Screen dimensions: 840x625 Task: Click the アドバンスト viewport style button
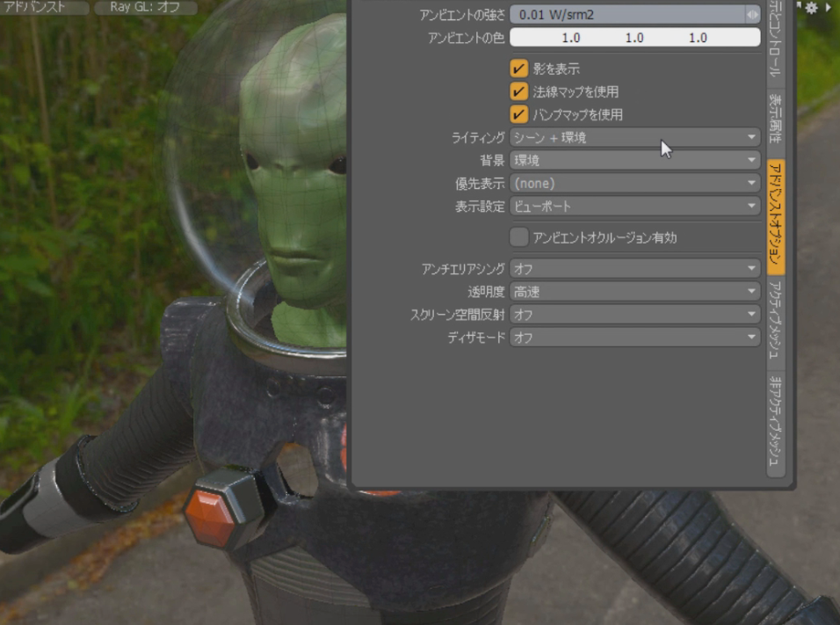pos(44,7)
